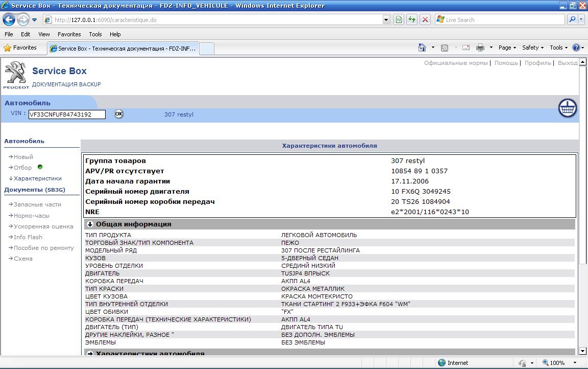The image size is (588, 369).
Task: Open Info Flash sidebar link
Action: [28, 237]
